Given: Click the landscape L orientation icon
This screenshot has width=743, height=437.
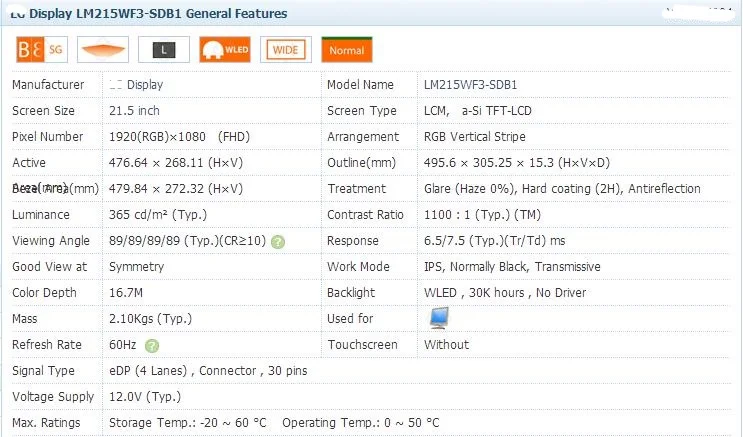Looking at the screenshot, I should pos(164,49).
